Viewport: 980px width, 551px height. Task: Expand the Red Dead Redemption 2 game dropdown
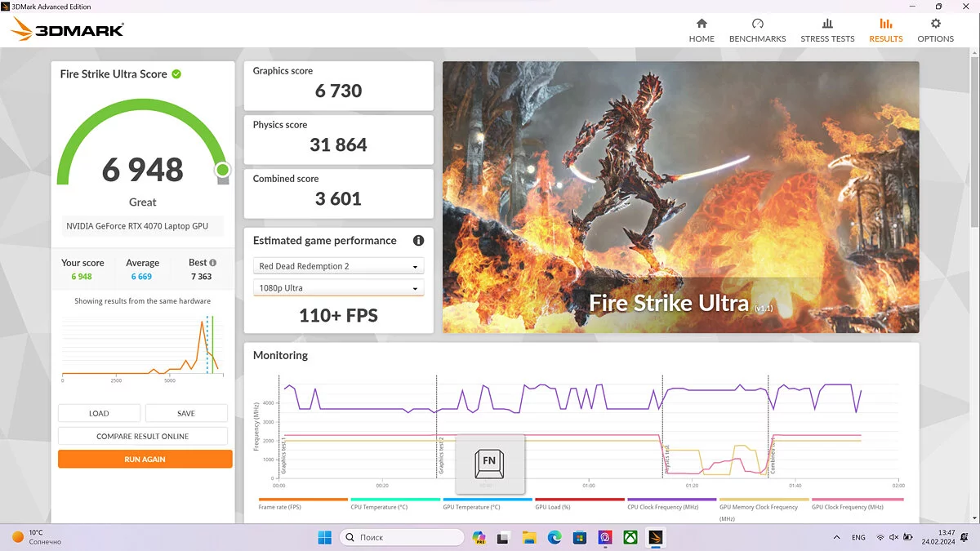[338, 266]
